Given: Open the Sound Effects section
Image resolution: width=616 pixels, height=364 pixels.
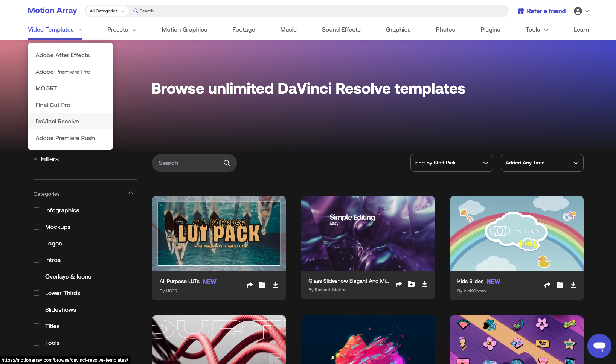Looking at the screenshot, I should click(341, 30).
